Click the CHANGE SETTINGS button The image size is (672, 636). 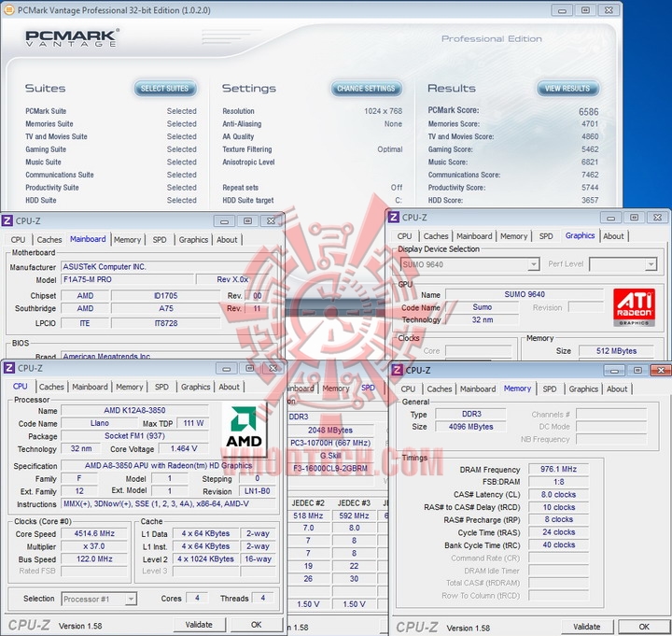coord(366,89)
